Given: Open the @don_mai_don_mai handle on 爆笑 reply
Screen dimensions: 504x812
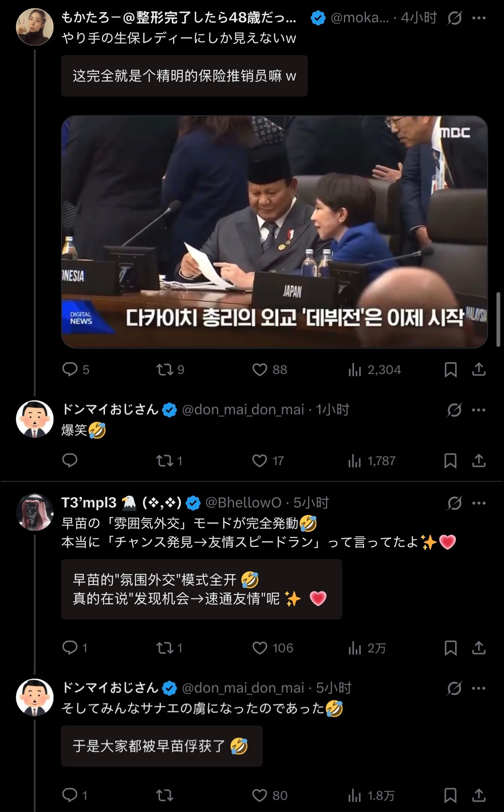Looking at the screenshot, I should coord(243,410).
